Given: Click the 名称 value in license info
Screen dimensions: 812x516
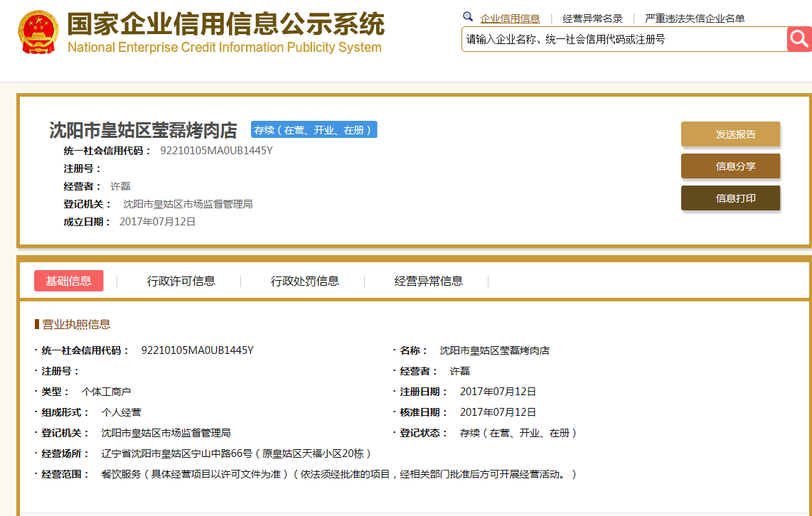Looking at the screenshot, I should [494, 350].
